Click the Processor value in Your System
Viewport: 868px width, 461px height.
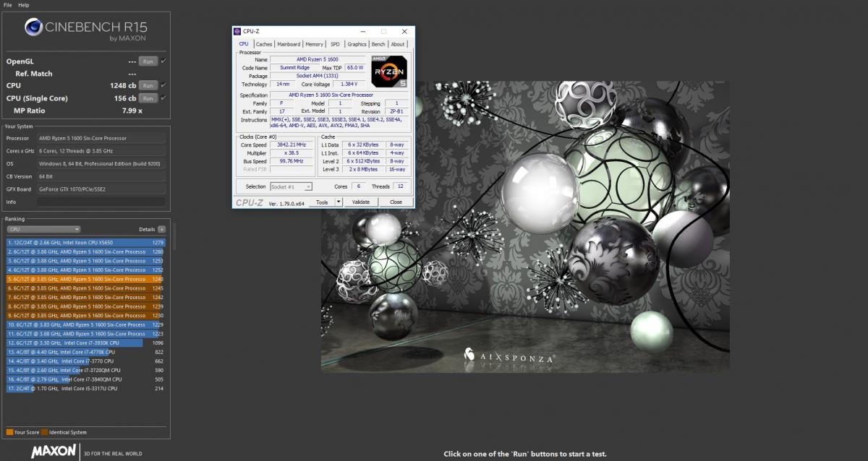point(101,138)
